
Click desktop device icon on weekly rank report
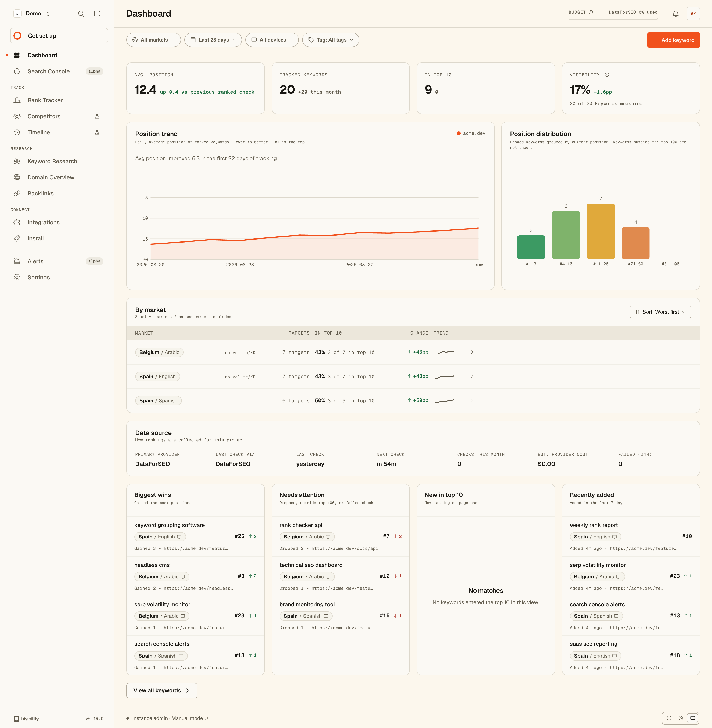614,537
